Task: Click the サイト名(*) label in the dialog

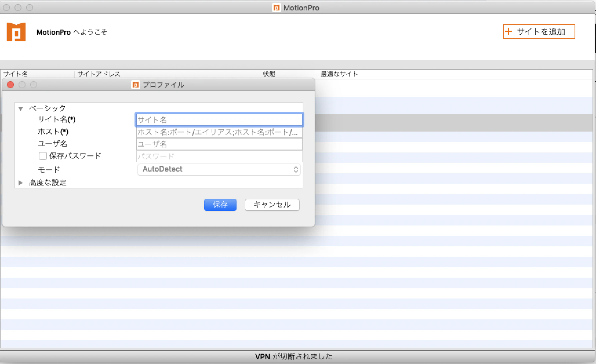Action: pos(57,119)
